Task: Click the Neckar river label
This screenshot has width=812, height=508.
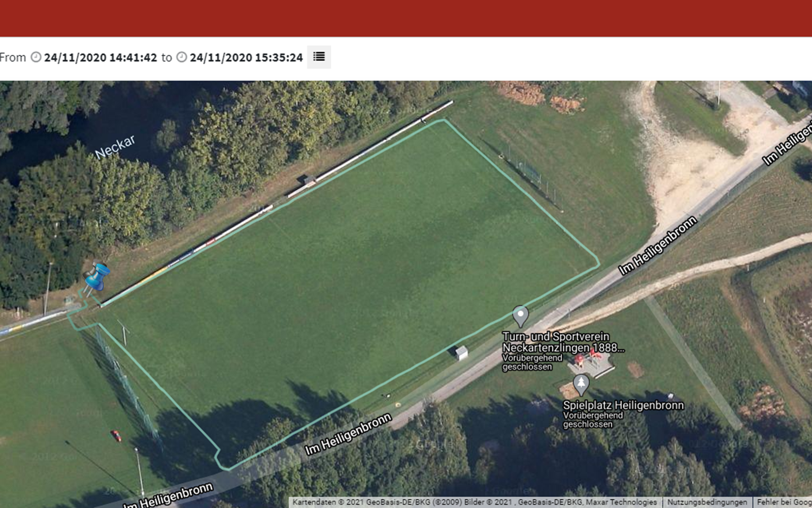Action: 115,146
